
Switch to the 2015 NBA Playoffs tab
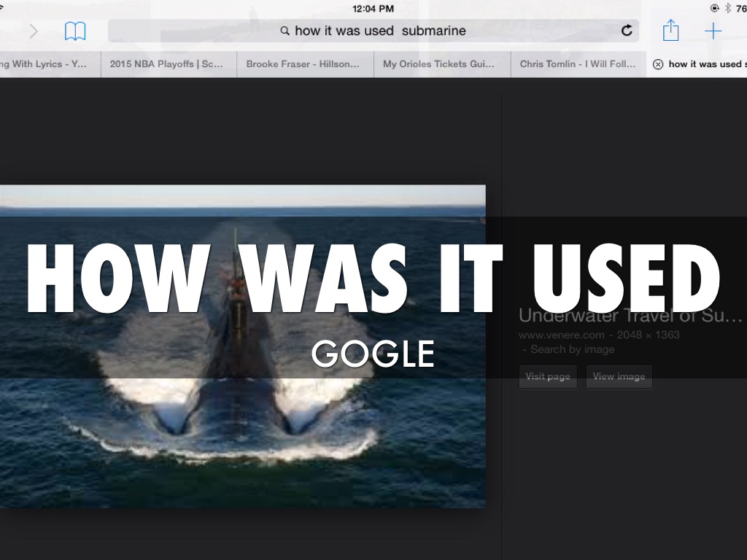coord(166,64)
